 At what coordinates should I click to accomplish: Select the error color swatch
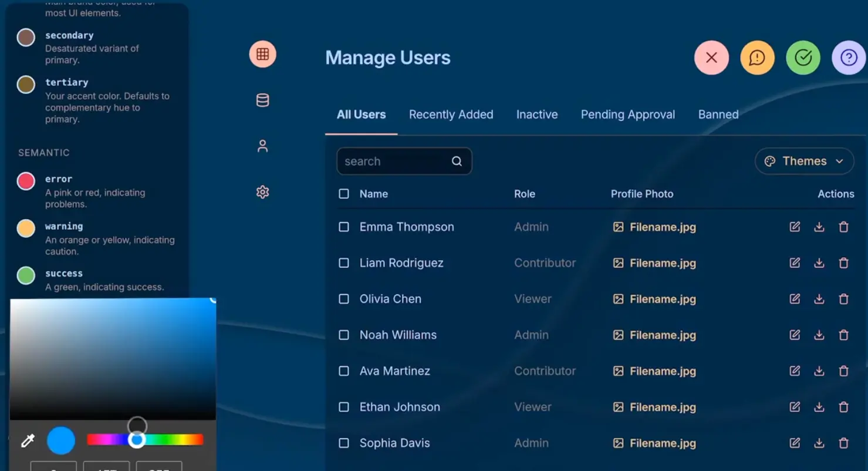click(26, 181)
